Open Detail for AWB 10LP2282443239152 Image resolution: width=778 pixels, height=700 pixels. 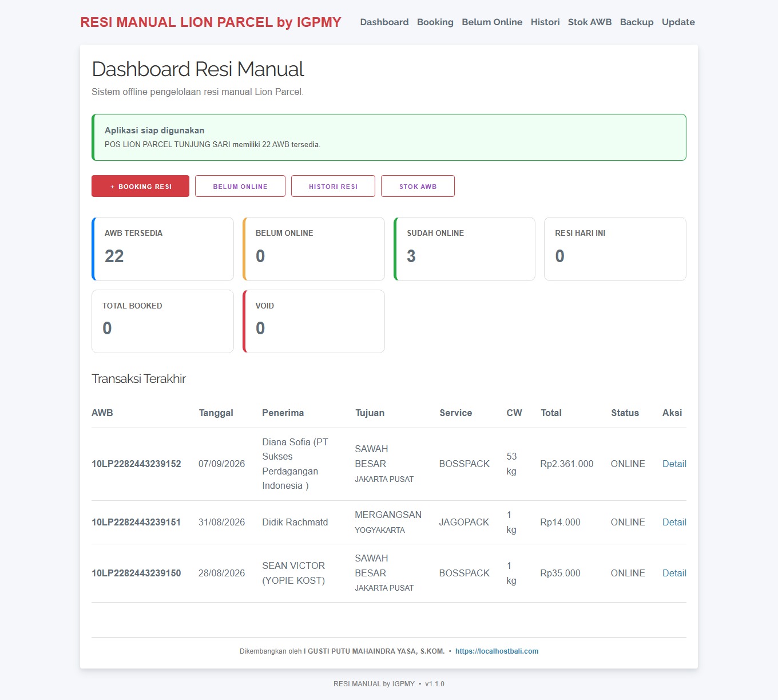click(674, 464)
